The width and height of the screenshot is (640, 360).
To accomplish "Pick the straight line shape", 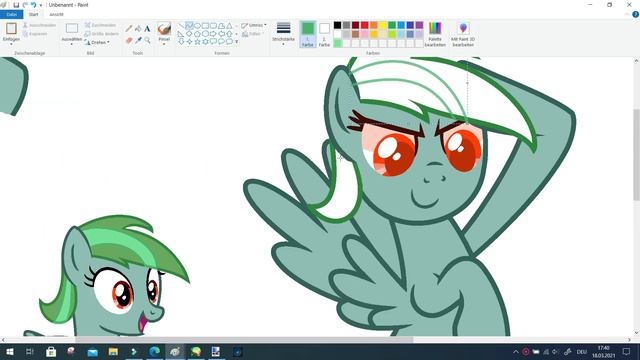I will (x=181, y=26).
